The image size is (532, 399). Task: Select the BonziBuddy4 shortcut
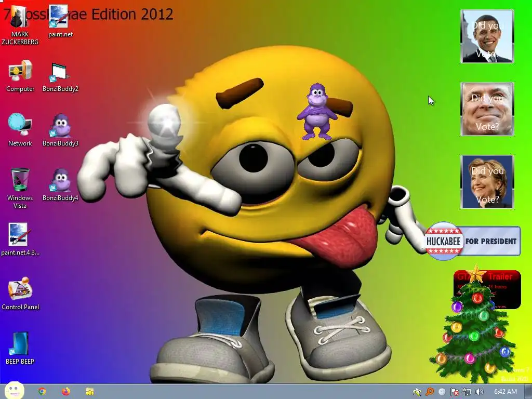click(x=60, y=185)
